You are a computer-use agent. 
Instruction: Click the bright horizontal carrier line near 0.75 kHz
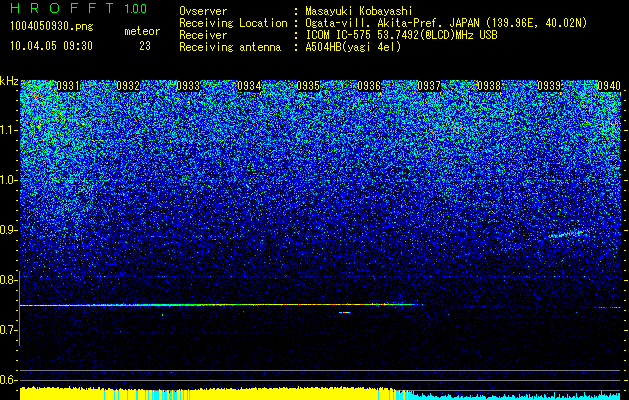coord(221,305)
